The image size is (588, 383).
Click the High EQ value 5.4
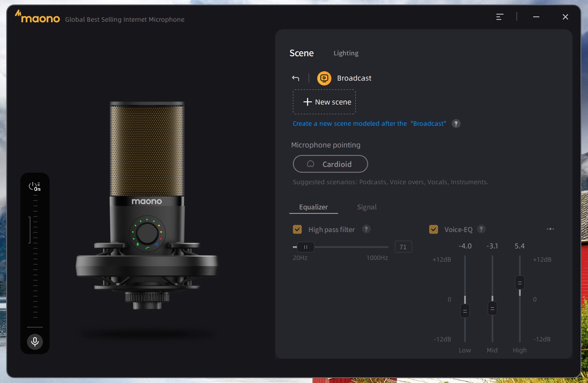pos(520,246)
